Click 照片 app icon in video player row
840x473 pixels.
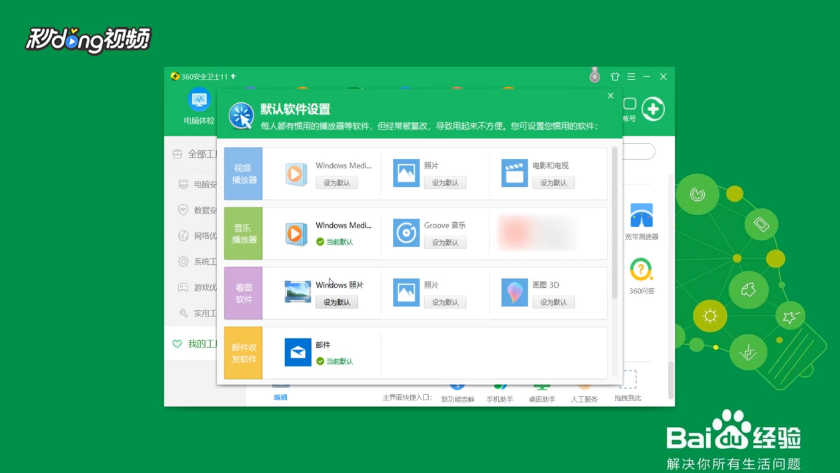tap(406, 173)
